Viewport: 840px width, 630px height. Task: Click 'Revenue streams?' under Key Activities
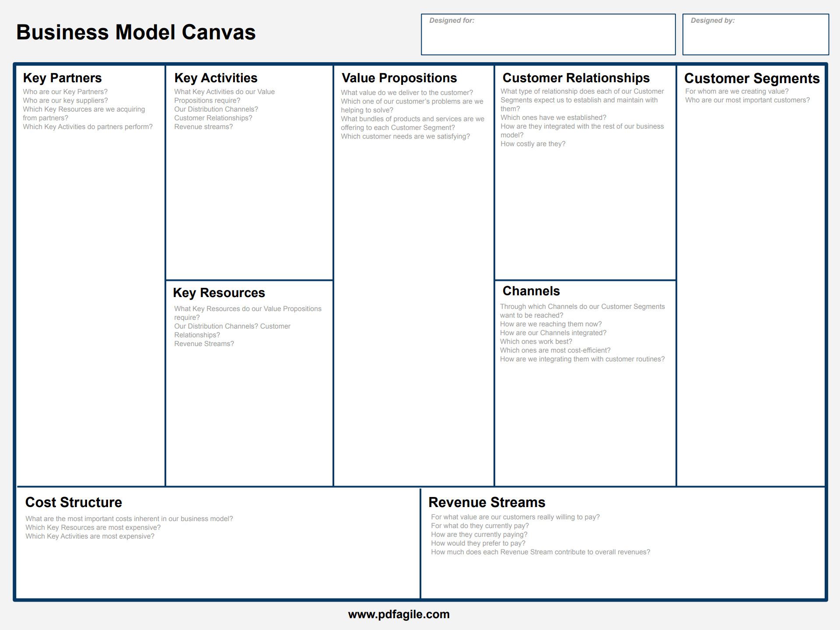point(203,127)
